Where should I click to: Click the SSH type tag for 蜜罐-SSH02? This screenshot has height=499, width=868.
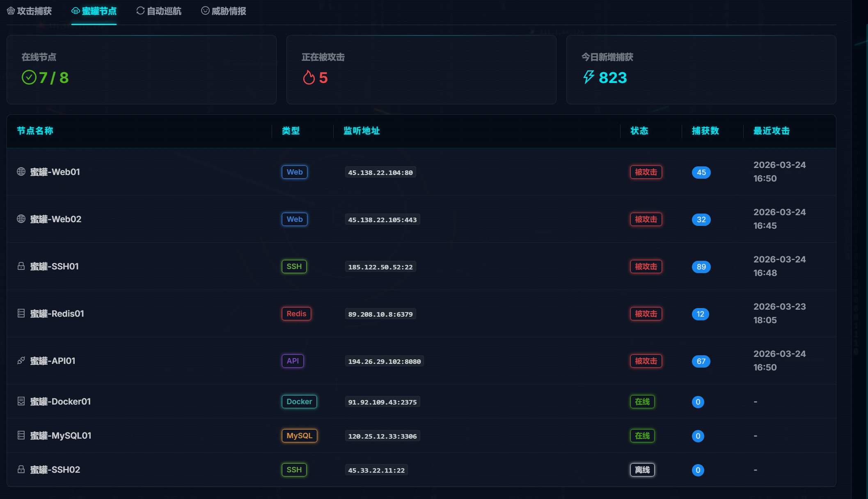294,470
